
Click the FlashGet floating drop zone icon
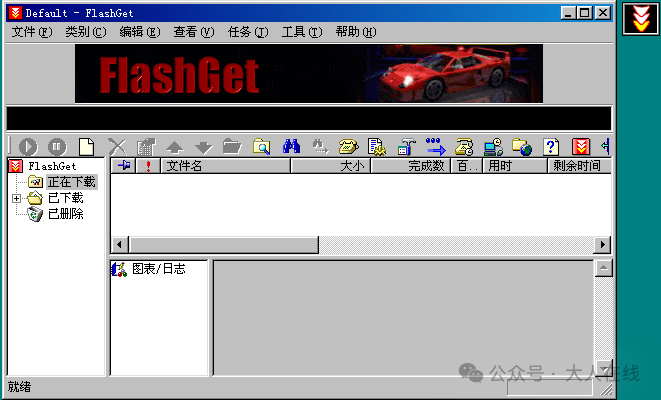pyautogui.click(x=641, y=19)
